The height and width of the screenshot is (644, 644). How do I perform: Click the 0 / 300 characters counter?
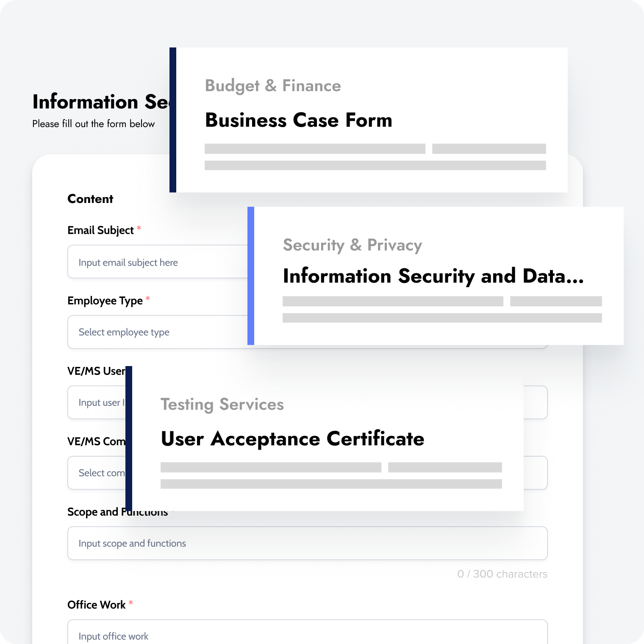pos(502,574)
